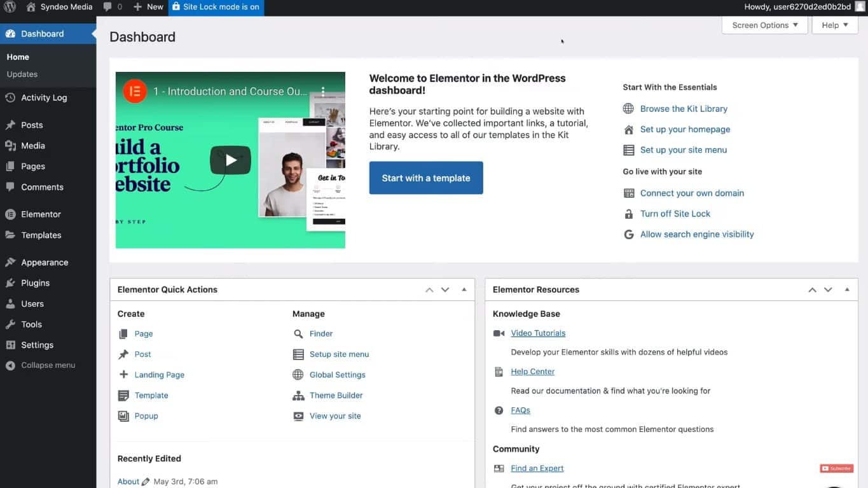Create a new Post from Quick Actions
Viewport: 868px width, 488px height.
[x=142, y=354]
